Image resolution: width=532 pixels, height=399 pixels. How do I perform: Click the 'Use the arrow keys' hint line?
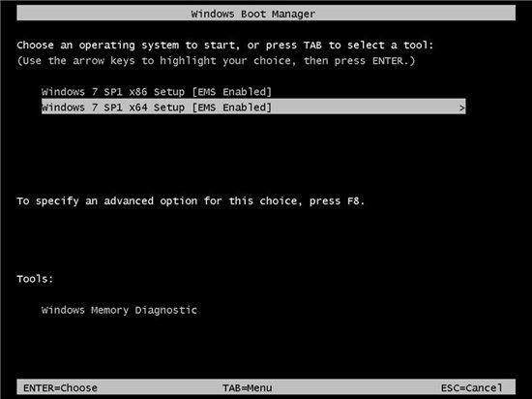(x=216, y=61)
